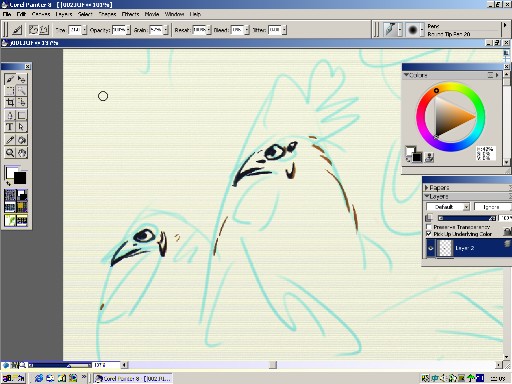512x384 pixels.
Task: Select the Pen shape tool
Action: [10, 115]
